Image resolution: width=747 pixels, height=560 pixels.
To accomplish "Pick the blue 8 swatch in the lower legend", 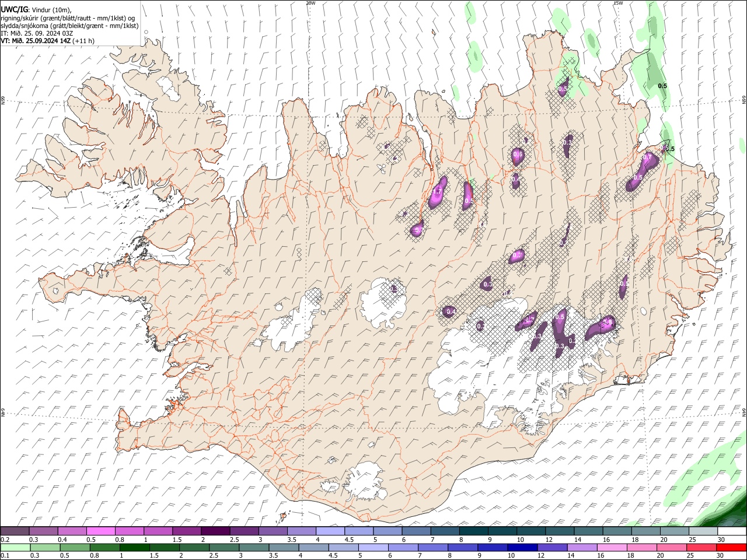I will point(463,548).
